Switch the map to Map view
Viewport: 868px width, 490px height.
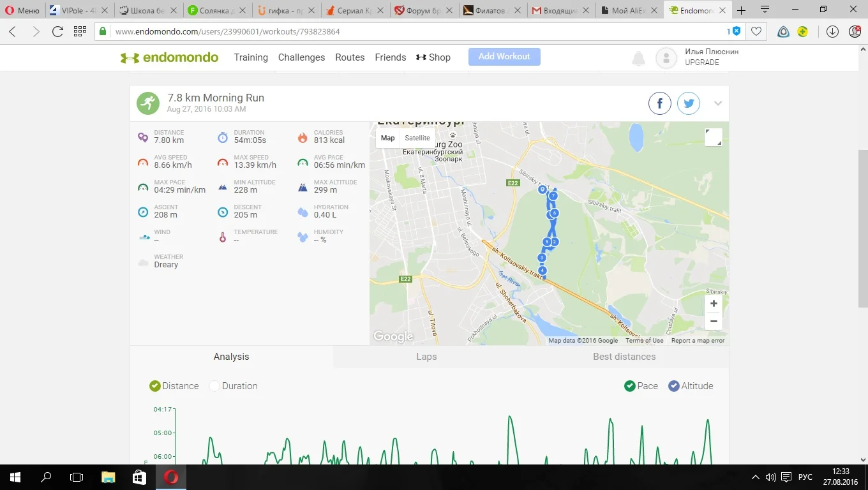388,138
